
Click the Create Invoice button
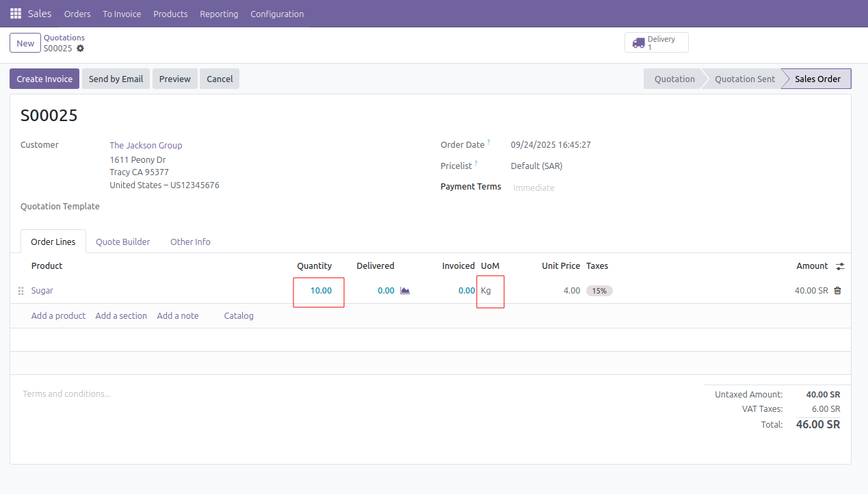[x=44, y=79]
